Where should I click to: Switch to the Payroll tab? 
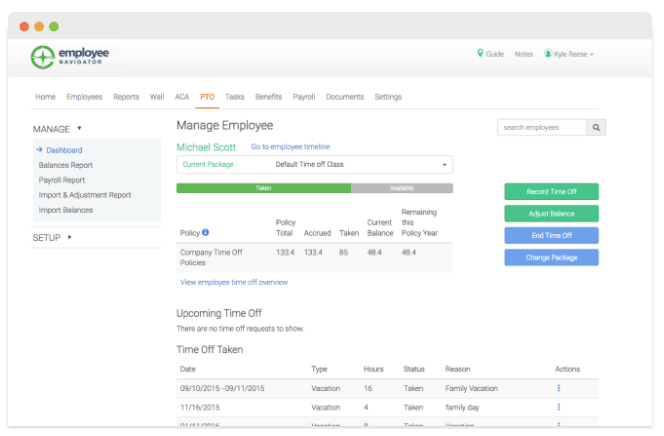[303, 97]
